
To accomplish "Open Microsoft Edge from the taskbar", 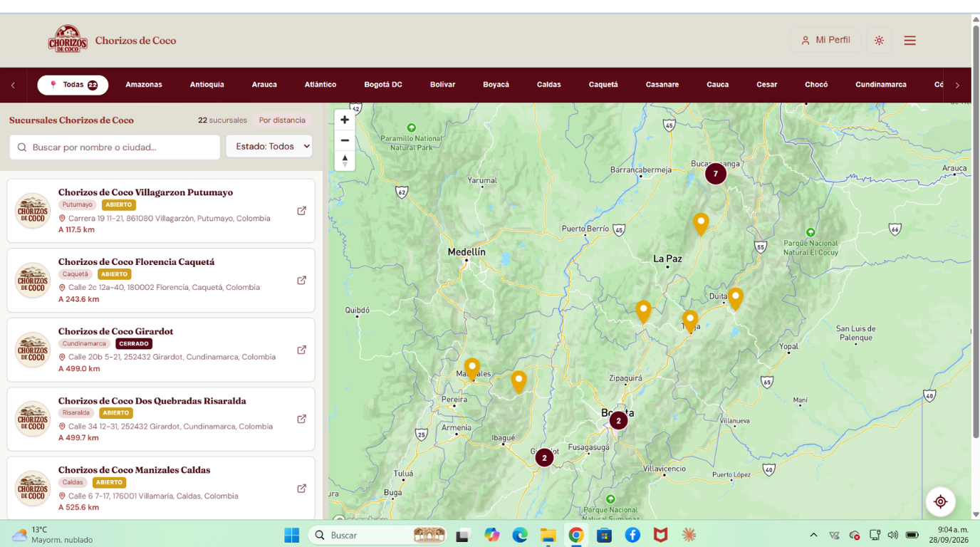I will (x=520, y=535).
